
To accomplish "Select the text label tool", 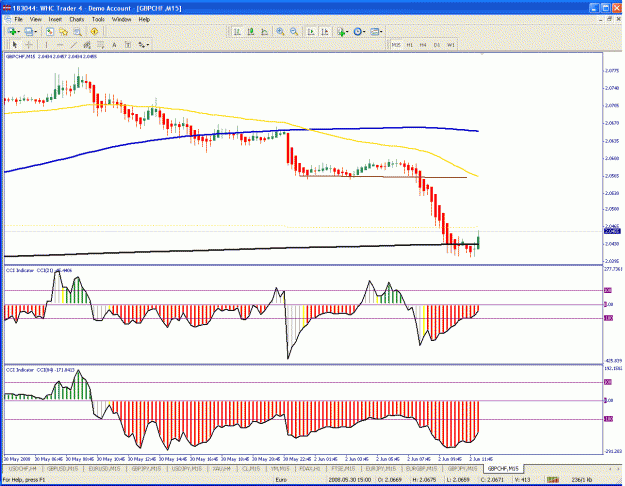I will coord(128,45).
